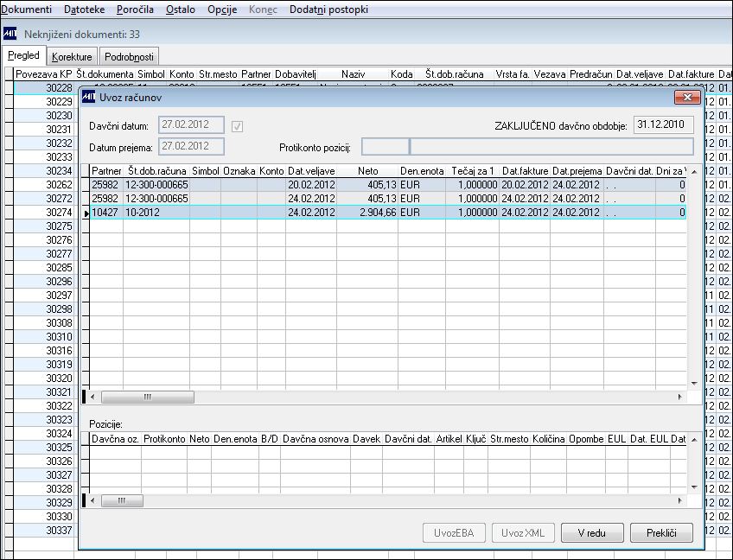Click right arrow of Pozicije horizontal scrollbar
Viewport: 733px width, 560px height.
point(679,500)
